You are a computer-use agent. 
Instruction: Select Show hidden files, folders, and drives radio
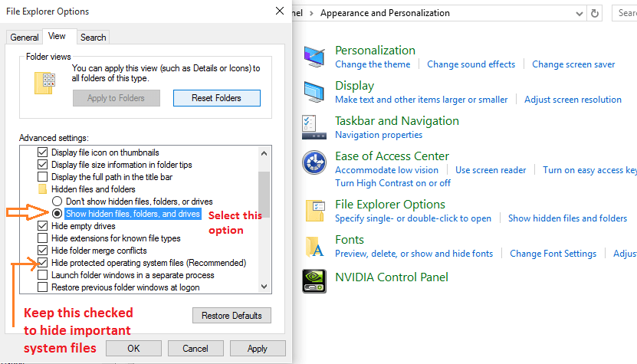pos(57,213)
